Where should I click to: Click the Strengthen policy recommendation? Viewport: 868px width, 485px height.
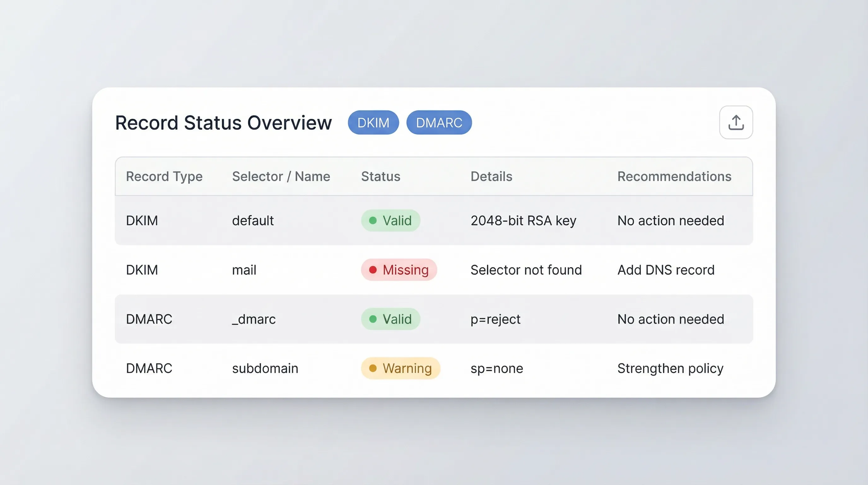pyautogui.click(x=670, y=368)
